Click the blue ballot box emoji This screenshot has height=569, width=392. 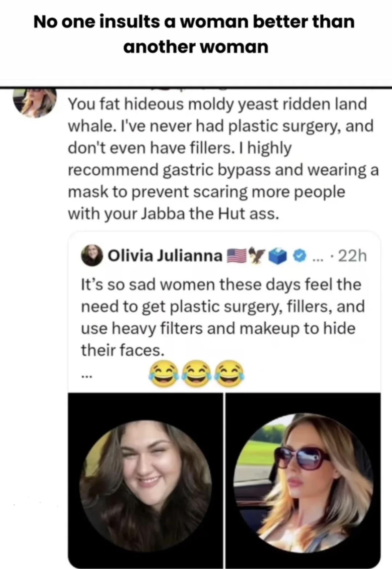(x=277, y=256)
